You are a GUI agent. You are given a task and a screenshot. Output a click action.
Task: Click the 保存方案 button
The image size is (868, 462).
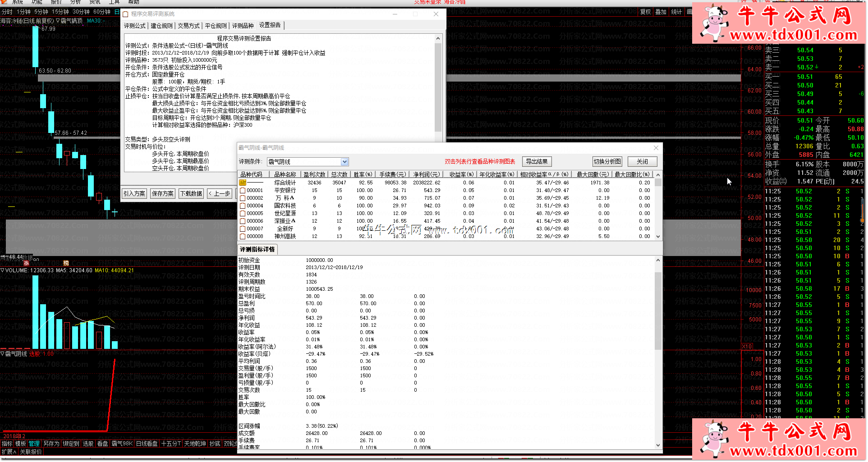(162, 193)
